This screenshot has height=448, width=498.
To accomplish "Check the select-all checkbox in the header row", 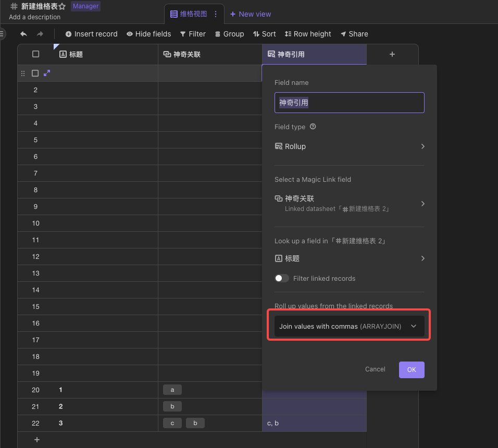I will point(35,54).
